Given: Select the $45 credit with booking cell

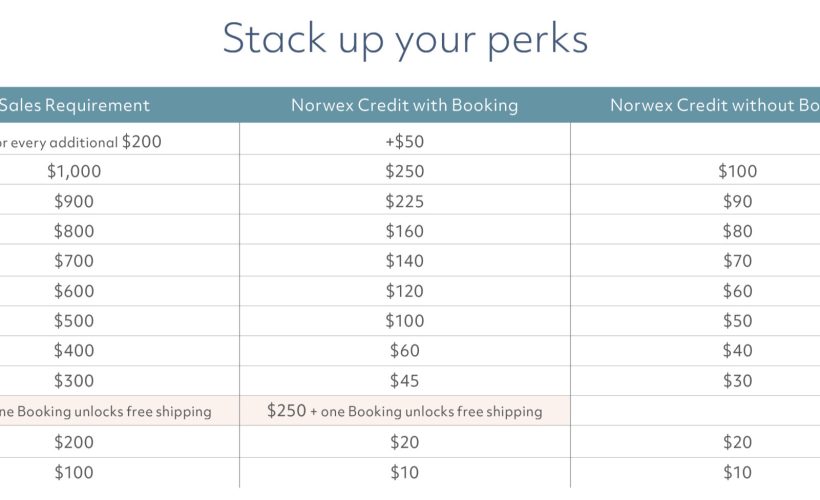Looking at the screenshot, I should 405,381.
